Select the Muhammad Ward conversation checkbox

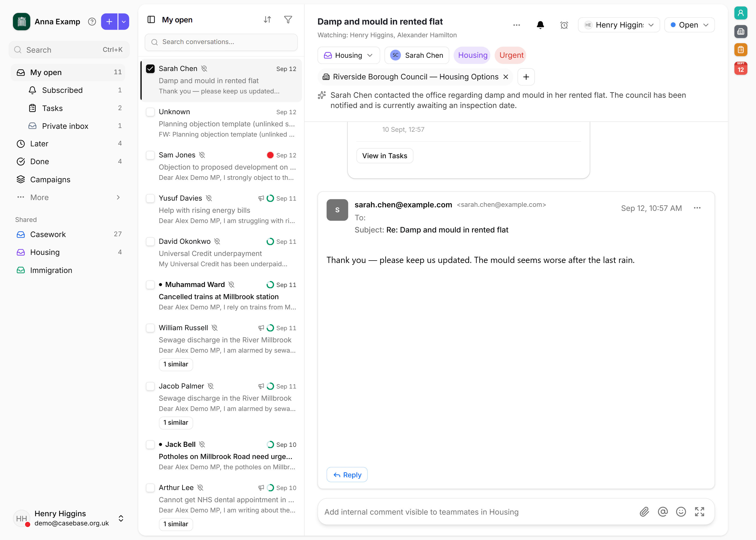[150, 285]
